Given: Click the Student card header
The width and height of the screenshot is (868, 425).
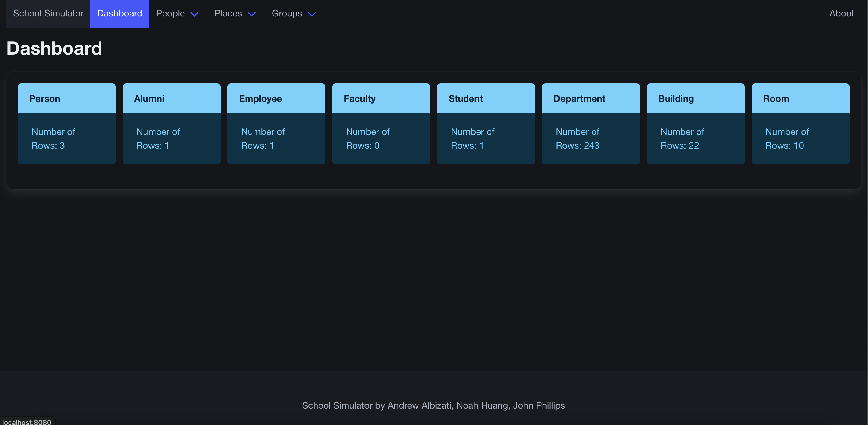Looking at the screenshot, I should [x=485, y=99].
